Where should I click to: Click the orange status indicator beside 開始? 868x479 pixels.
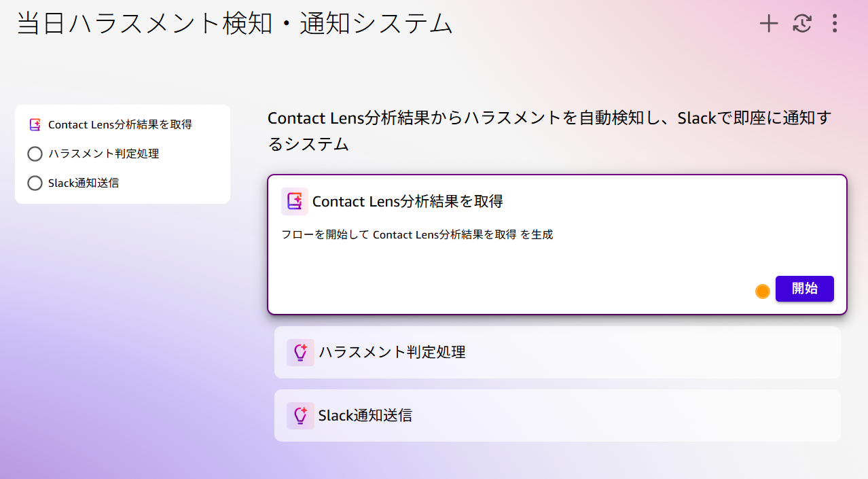pos(762,291)
